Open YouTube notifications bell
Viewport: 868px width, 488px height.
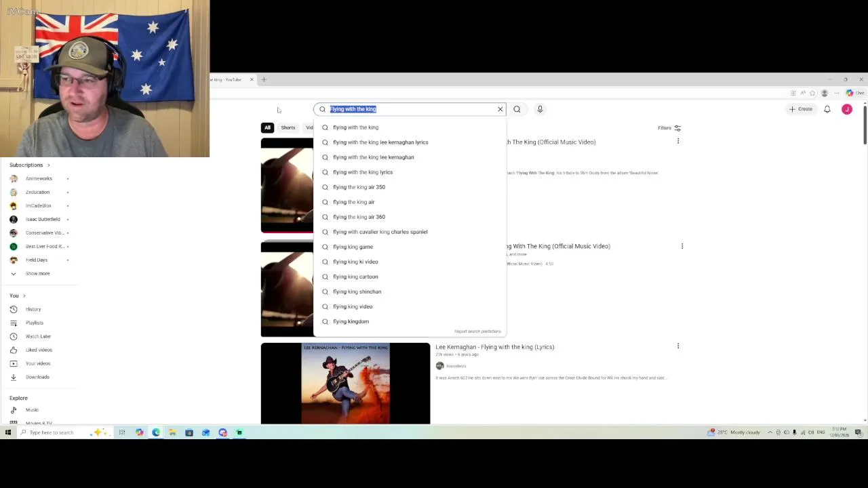pos(827,109)
